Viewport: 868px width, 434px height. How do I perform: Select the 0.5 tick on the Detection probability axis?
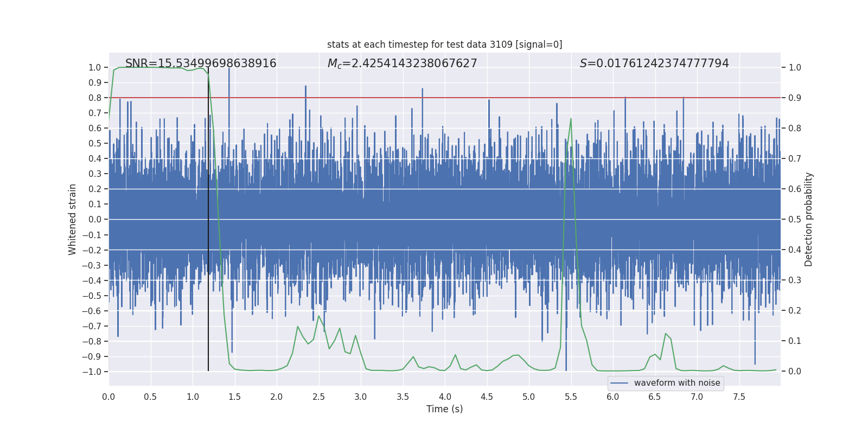(x=795, y=219)
